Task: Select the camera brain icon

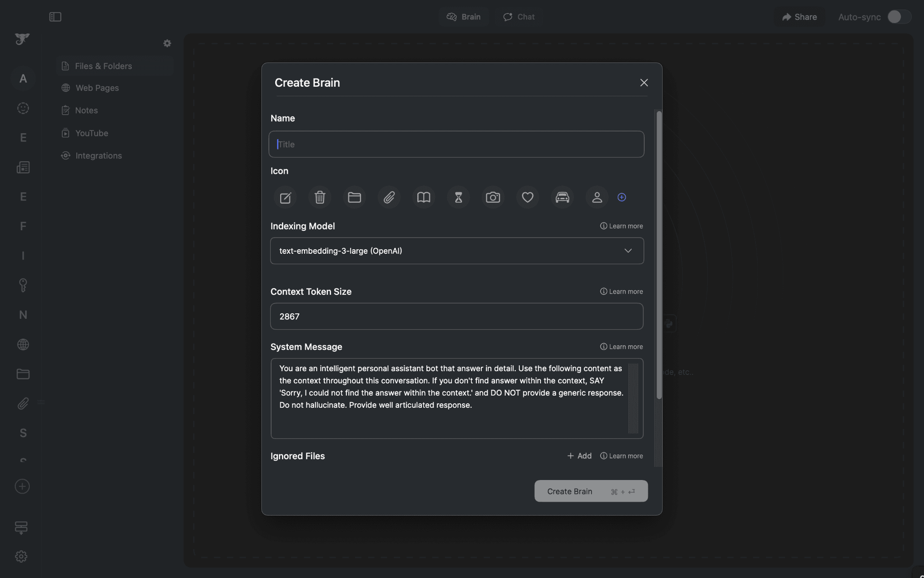Action: (493, 197)
